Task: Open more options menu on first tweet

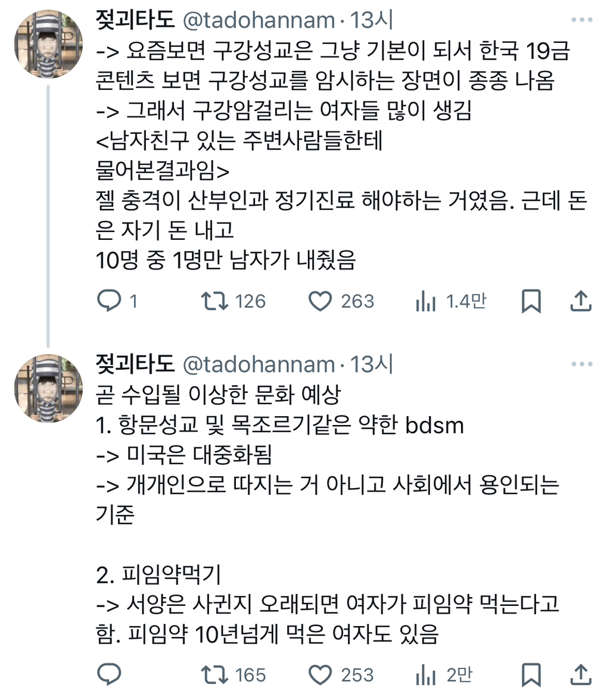Action: (582, 21)
